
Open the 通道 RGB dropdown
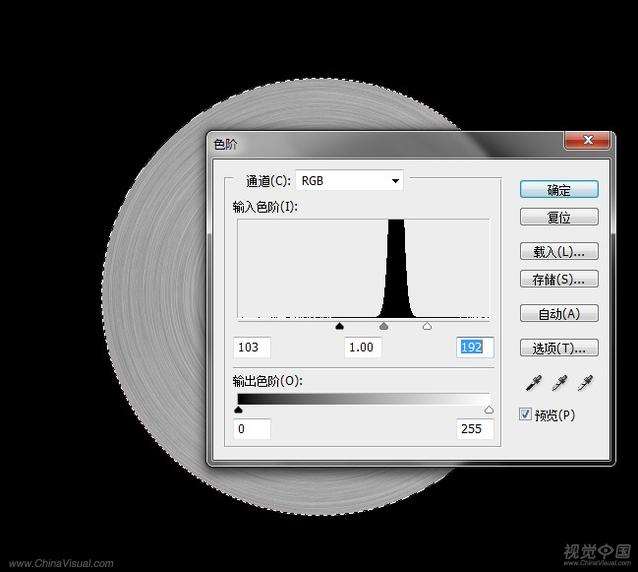click(349, 181)
